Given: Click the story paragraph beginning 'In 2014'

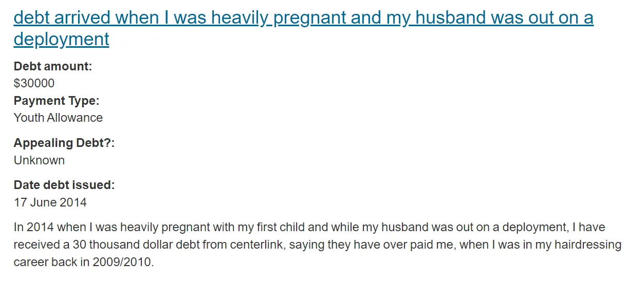Looking at the screenshot, I should point(318,245).
